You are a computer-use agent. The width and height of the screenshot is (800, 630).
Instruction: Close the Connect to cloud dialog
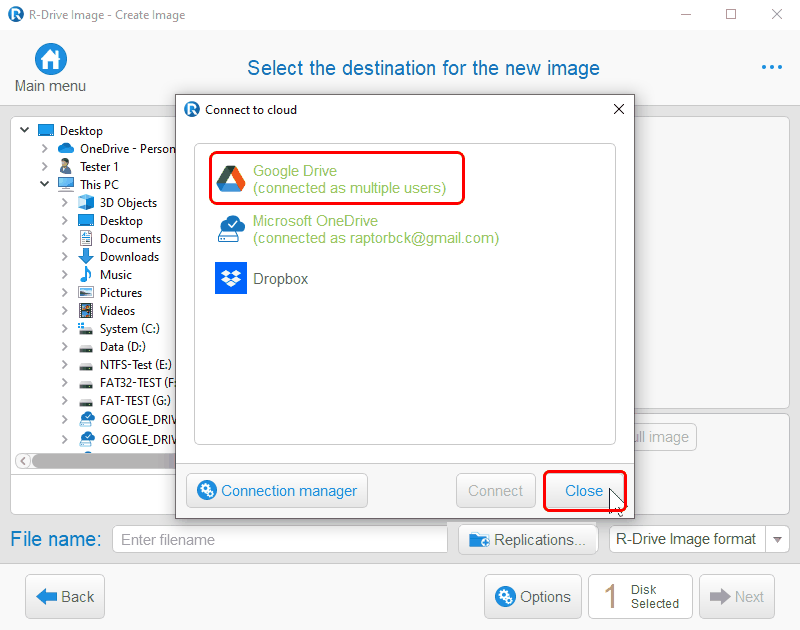tap(584, 491)
